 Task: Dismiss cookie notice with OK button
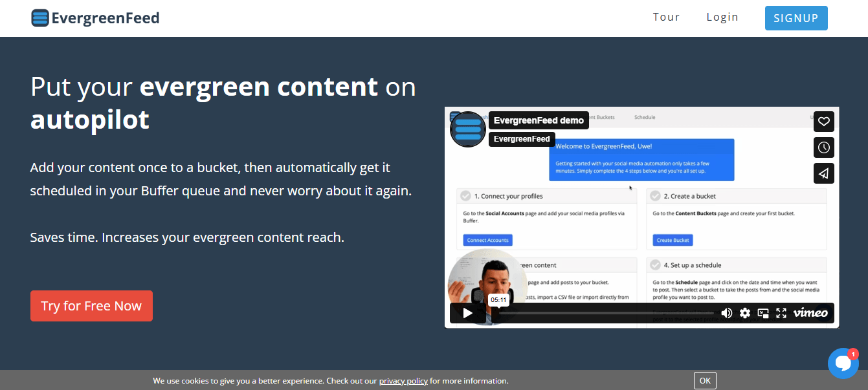[705, 381]
